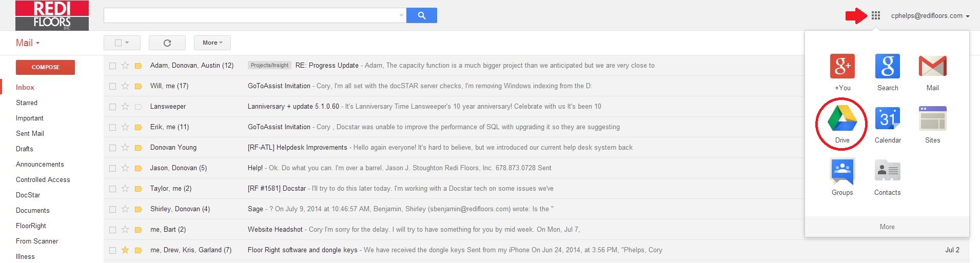Click the refresh mail icon button
The height and width of the screenshot is (263, 980).
(x=167, y=43)
